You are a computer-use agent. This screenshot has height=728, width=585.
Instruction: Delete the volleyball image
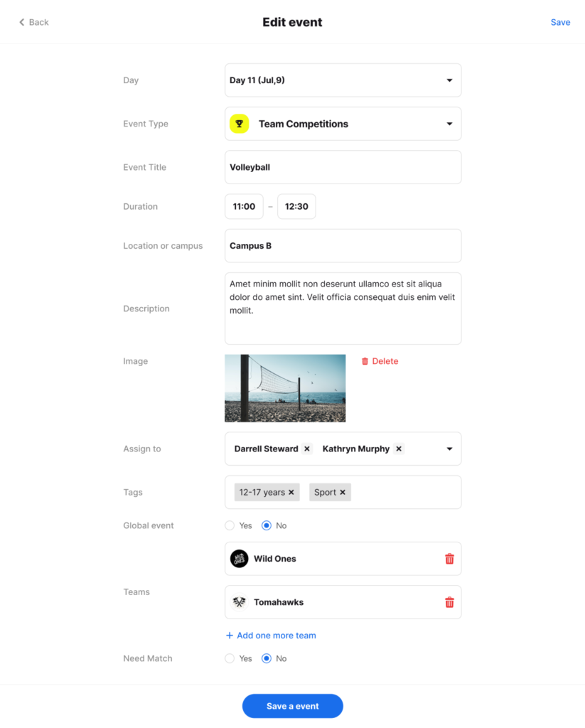click(380, 361)
